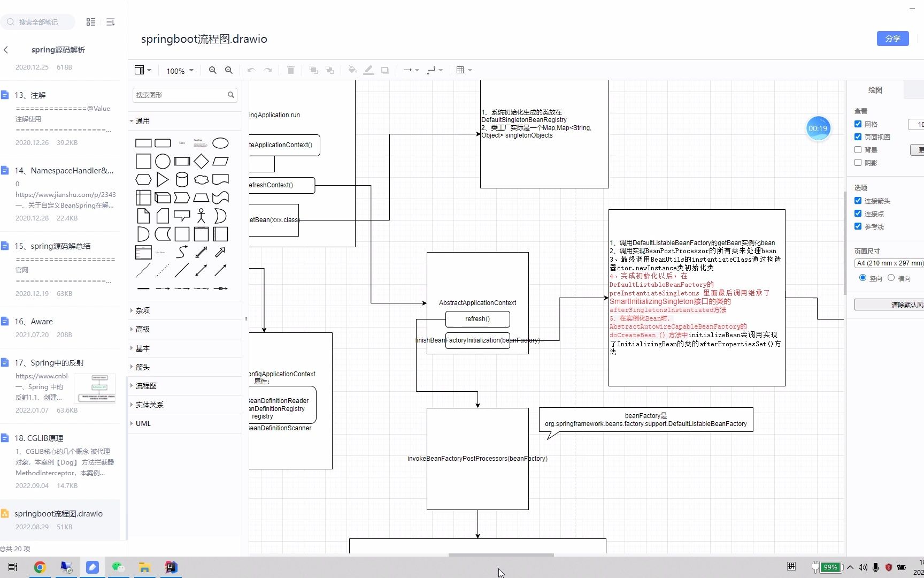Image resolution: width=924 pixels, height=578 pixels.
Task: Select the bidirectional block arrow shape
Action: (x=201, y=252)
